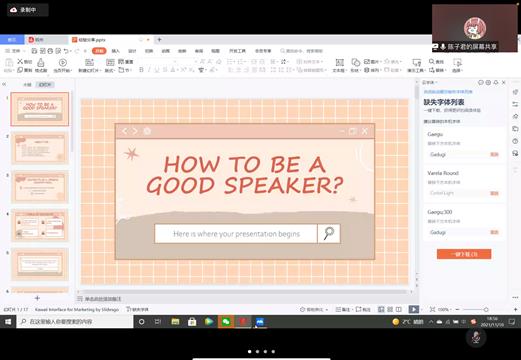Click the orange one-click download button
This screenshot has width=521, height=360.
click(464, 254)
